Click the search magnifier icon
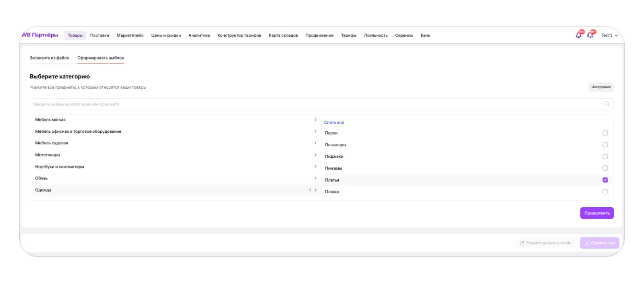Viewport: 644px width, 283px height. (607, 104)
